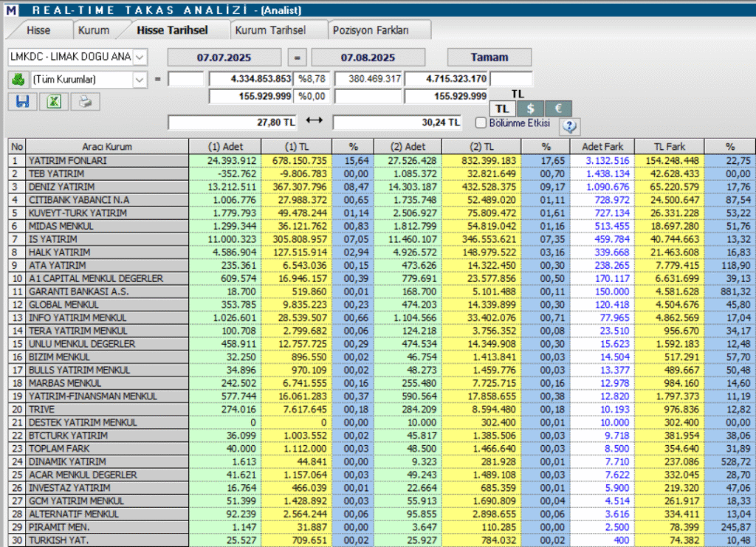
Task: Select the TL currency button
Action: pyautogui.click(x=503, y=108)
